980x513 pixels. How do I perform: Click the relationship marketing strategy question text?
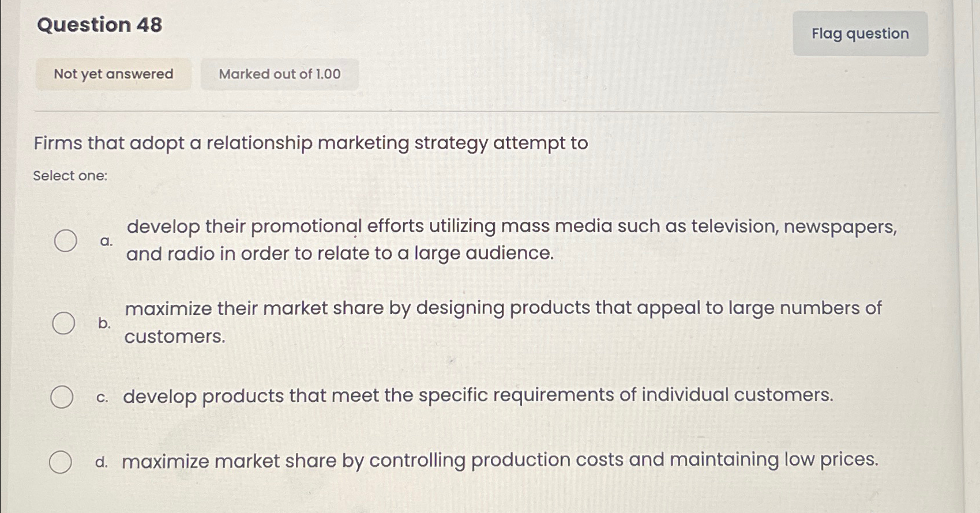point(311,143)
